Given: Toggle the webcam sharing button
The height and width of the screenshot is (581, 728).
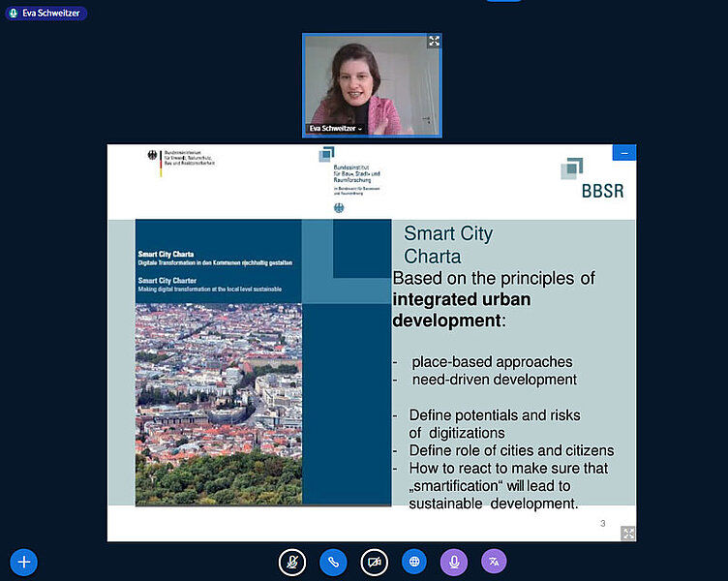Looking at the screenshot, I should (x=375, y=562).
